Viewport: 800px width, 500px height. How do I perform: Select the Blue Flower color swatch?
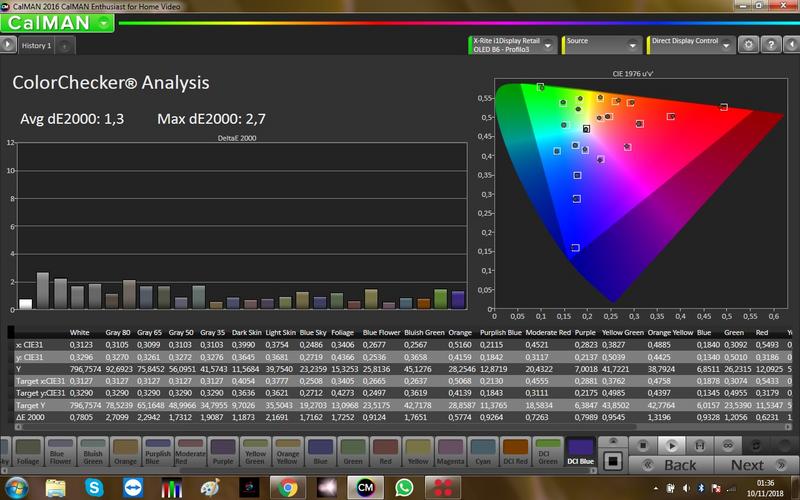60,452
